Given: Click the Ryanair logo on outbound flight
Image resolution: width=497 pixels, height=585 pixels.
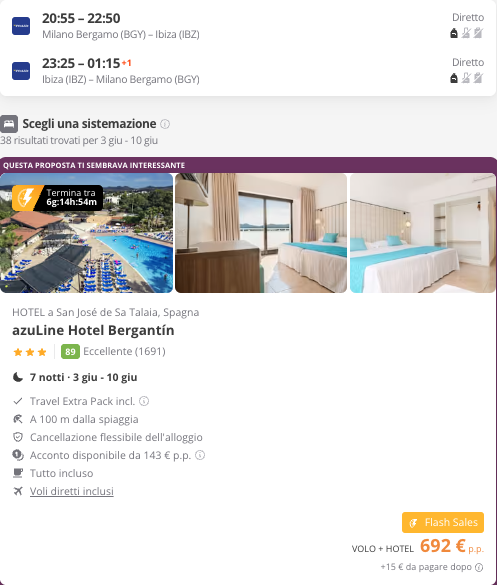Looking at the screenshot, I should tap(21, 26).
